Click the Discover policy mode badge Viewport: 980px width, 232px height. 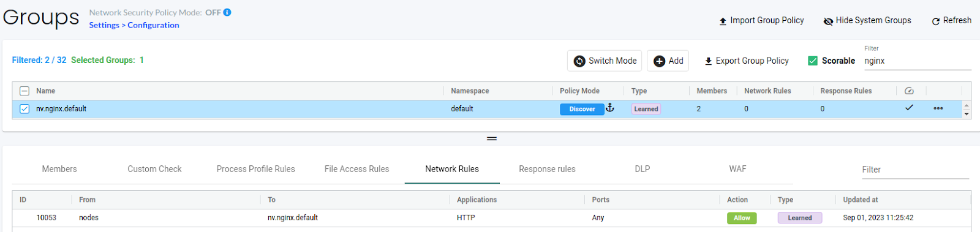(x=582, y=109)
